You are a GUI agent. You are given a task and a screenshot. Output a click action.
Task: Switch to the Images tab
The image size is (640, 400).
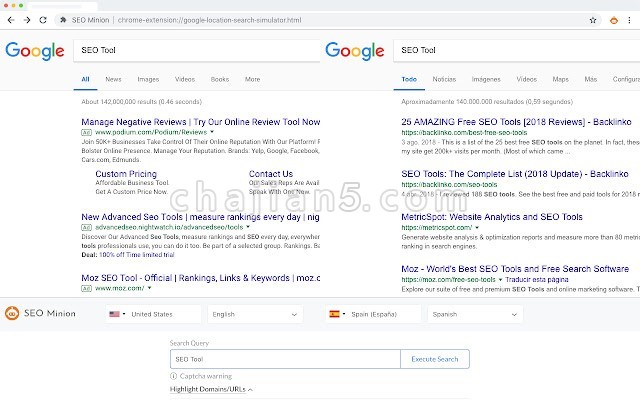[148, 79]
